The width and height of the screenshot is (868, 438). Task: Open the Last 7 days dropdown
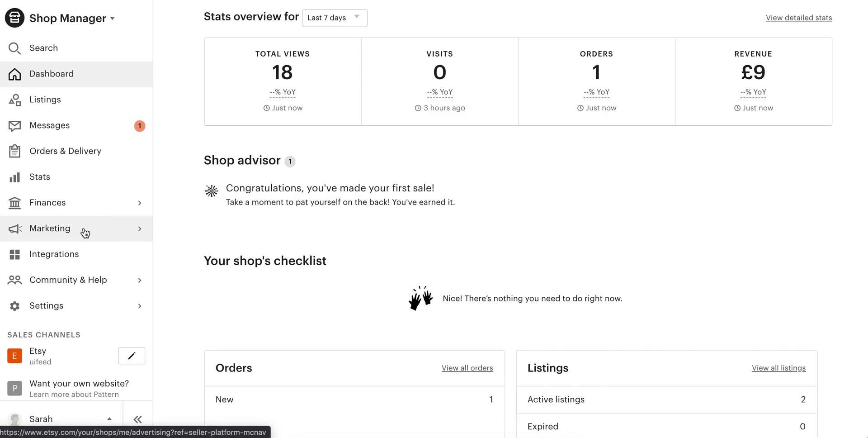click(335, 18)
